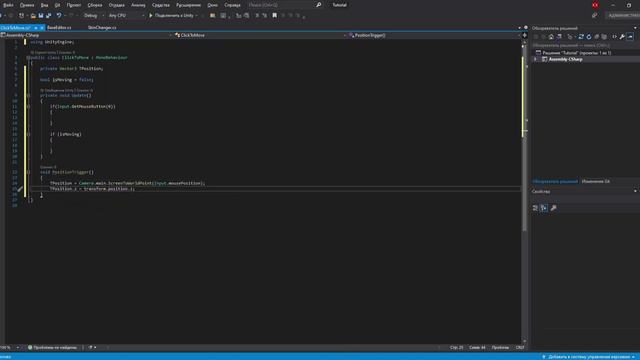This screenshot has width=640, height=360.
Task: Switch to the SkinChanger.cs tab
Action: point(102,27)
